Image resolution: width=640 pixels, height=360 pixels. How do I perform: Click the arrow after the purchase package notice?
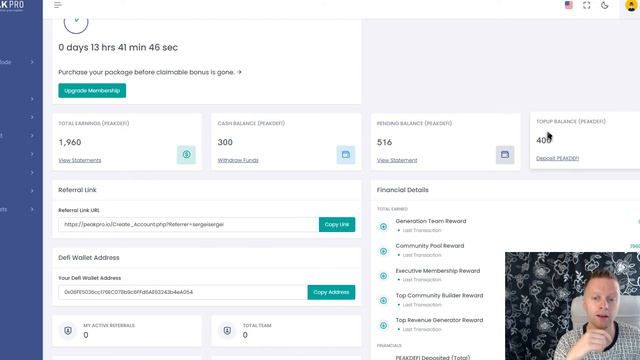(x=239, y=72)
